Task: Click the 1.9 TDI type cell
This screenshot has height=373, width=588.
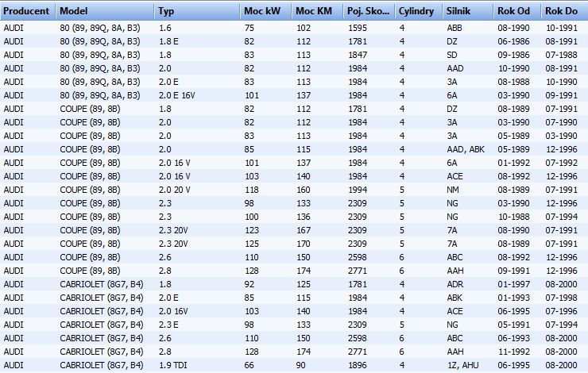Action: point(173,365)
